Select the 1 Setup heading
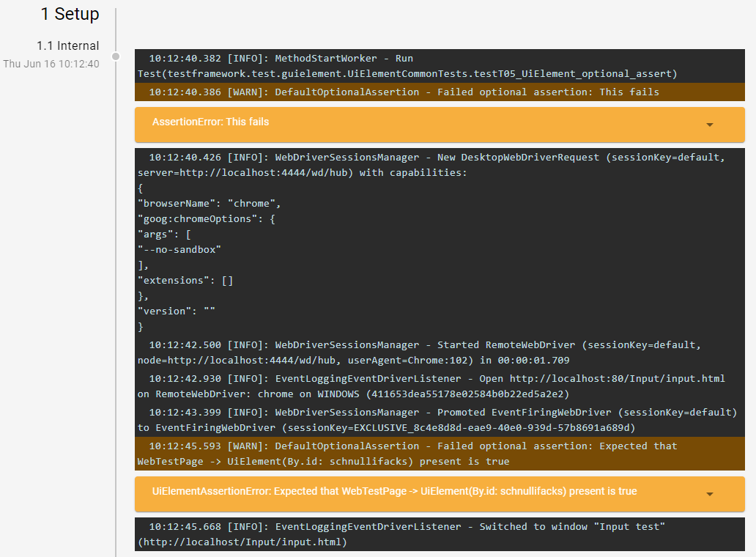Viewport: 756px width, 557px height. [x=70, y=14]
